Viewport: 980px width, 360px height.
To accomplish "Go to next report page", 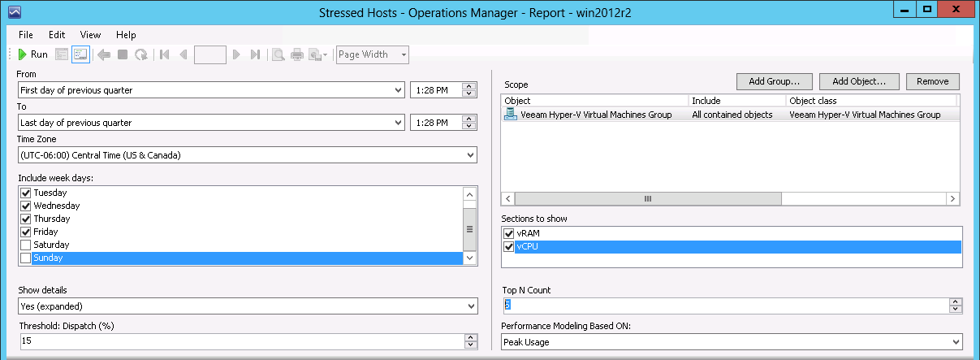I will pos(236,54).
